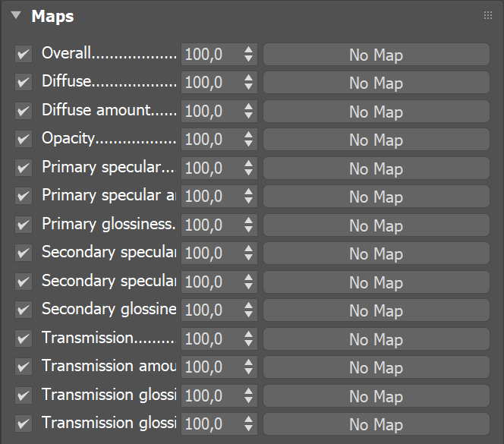The width and height of the screenshot is (504, 444).
Task: Click up arrow of Diffuse amount spinner
Action: [248, 106]
